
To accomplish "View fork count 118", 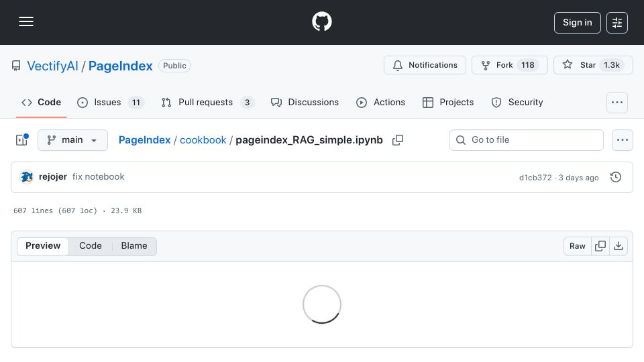I will tap(528, 65).
